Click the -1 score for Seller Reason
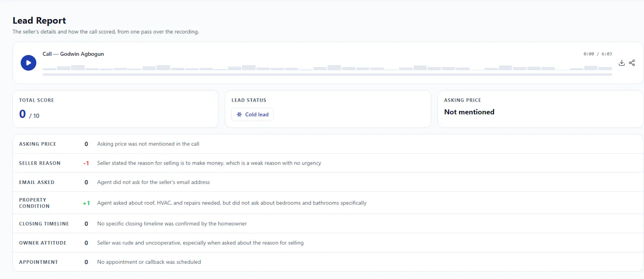Image resolution: width=644 pixels, height=279 pixels. click(x=86, y=163)
